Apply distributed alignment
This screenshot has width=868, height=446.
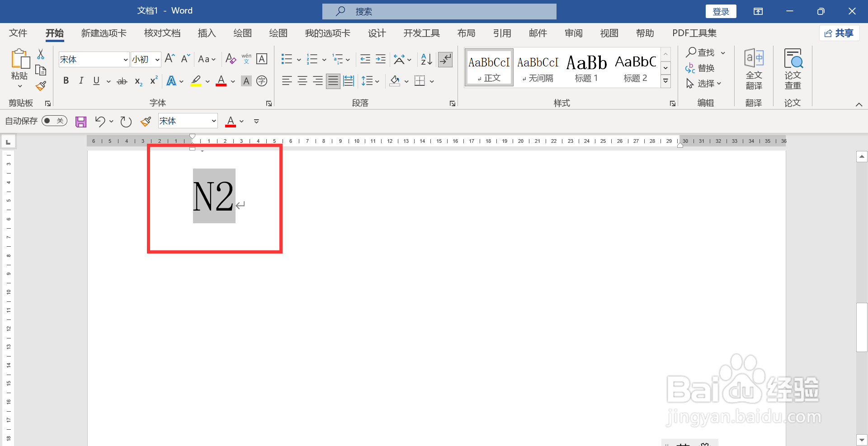pyautogui.click(x=349, y=81)
